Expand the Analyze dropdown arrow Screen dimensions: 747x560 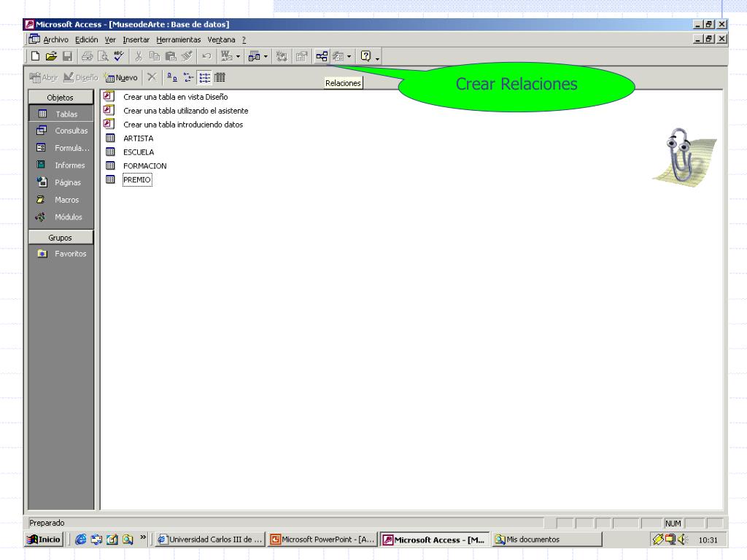coord(266,56)
